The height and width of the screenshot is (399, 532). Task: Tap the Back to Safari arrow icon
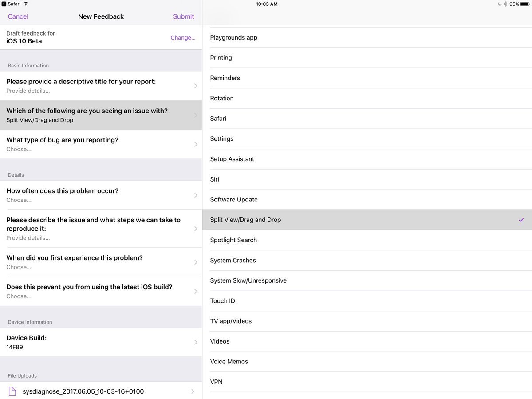pyautogui.click(x=4, y=4)
